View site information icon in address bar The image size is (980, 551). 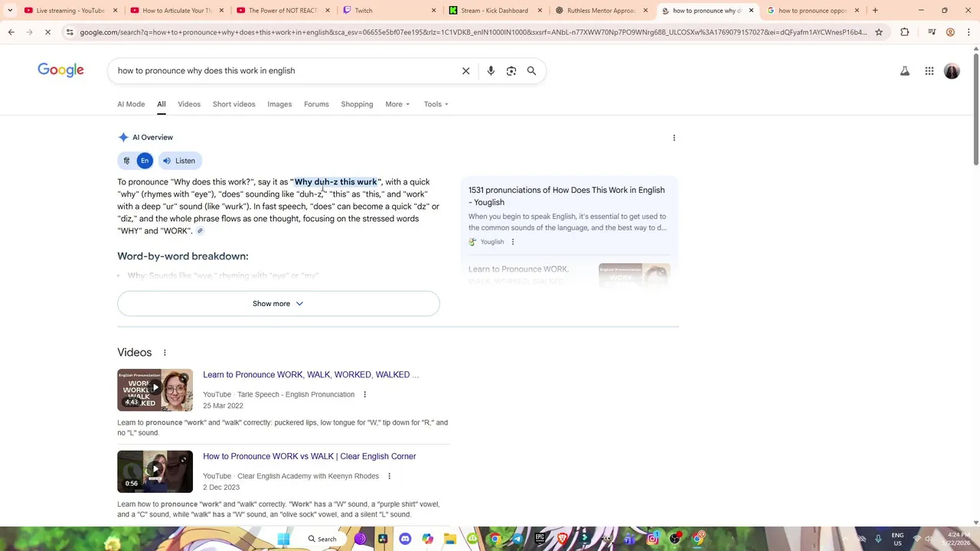point(70,32)
